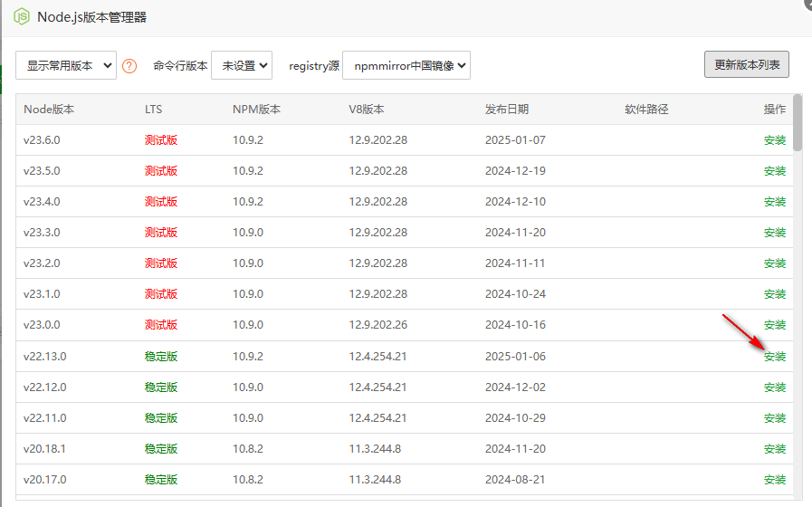Open the registry源 npmmirror中国镜像 dropdown

[x=406, y=65]
